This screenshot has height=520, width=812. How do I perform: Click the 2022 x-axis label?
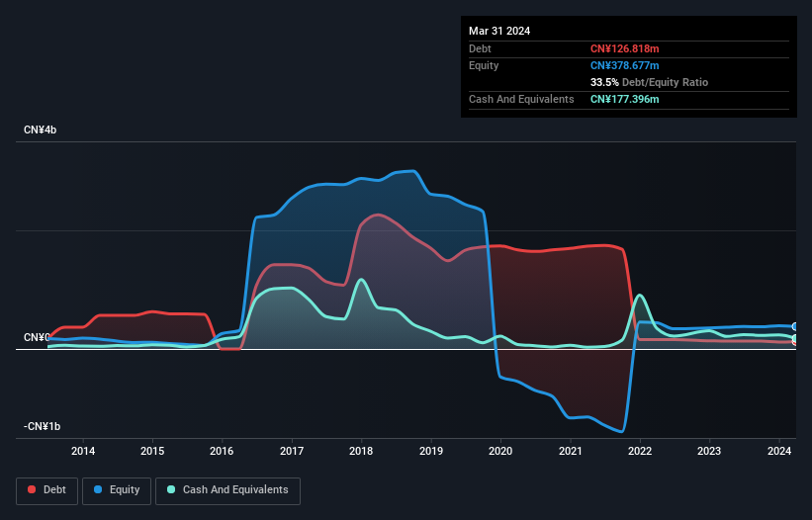click(x=640, y=451)
